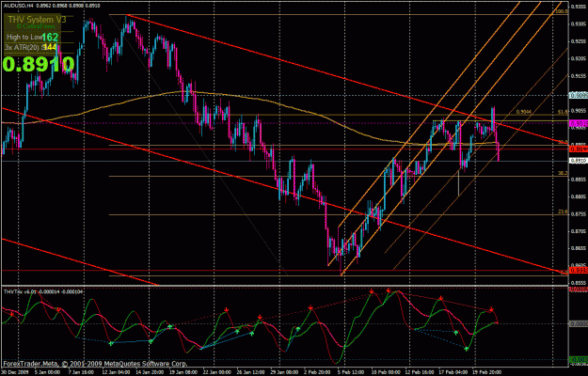Screen dimensions: 588x376
Task: Click the 19 Feb 20:00 time label
Action: (486, 372)
